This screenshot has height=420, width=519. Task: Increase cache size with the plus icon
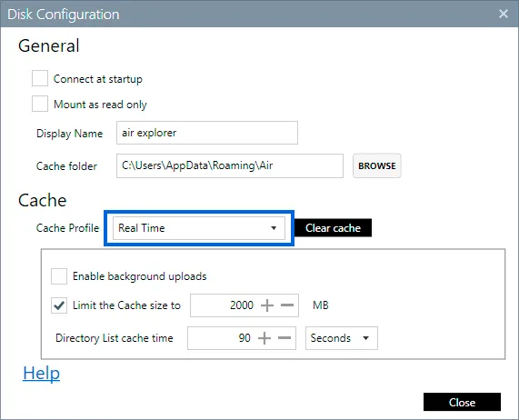(267, 305)
